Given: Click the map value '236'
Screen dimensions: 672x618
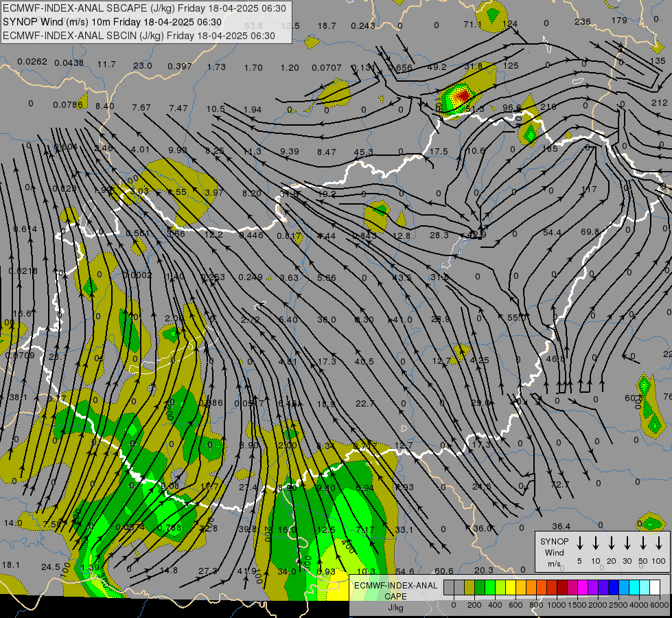Looking at the screenshot, I should pos(583,21).
